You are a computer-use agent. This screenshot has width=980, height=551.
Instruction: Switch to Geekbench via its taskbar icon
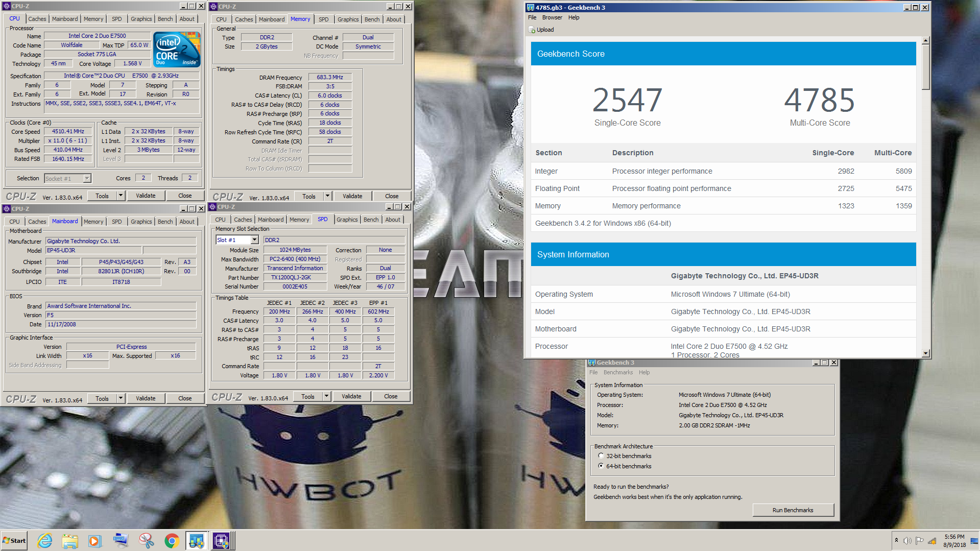(x=197, y=541)
